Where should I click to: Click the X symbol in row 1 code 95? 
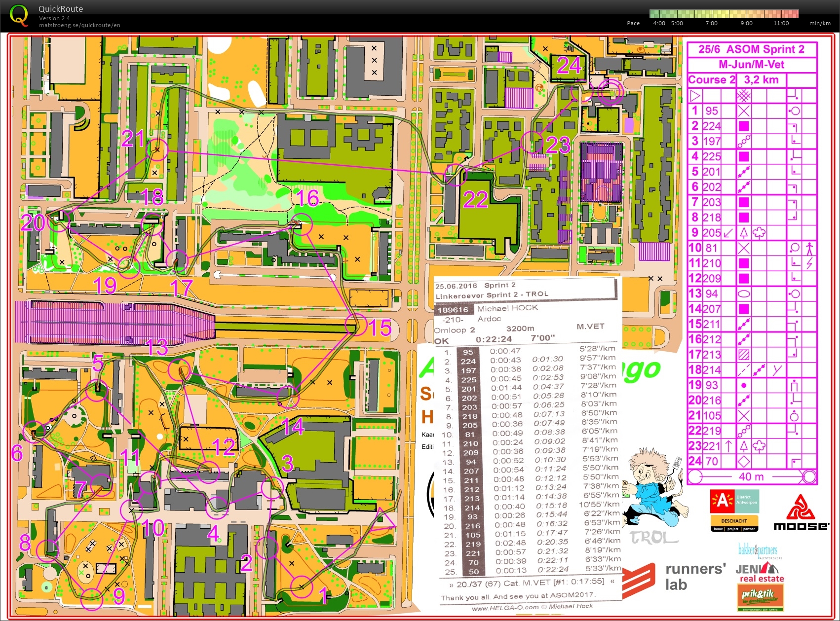(744, 110)
